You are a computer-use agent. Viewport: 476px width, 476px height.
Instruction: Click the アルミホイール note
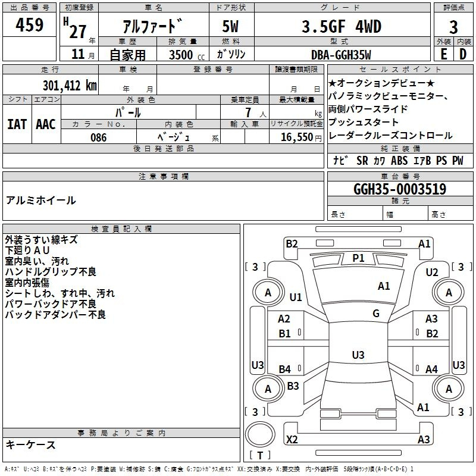pos(40,201)
